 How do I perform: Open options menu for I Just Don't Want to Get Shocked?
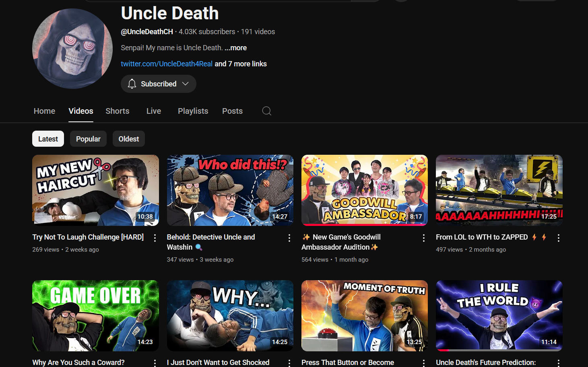click(289, 363)
